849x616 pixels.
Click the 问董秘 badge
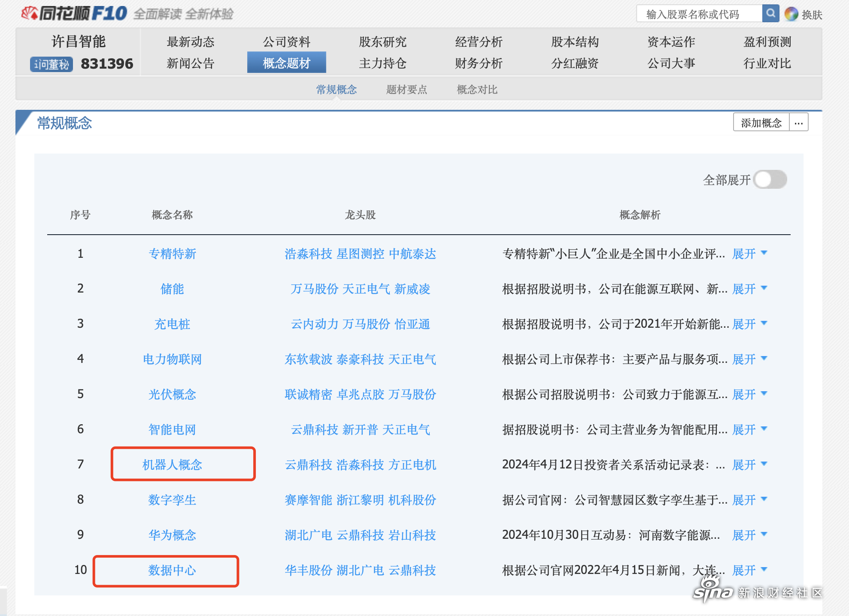pyautogui.click(x=52, y=64)
